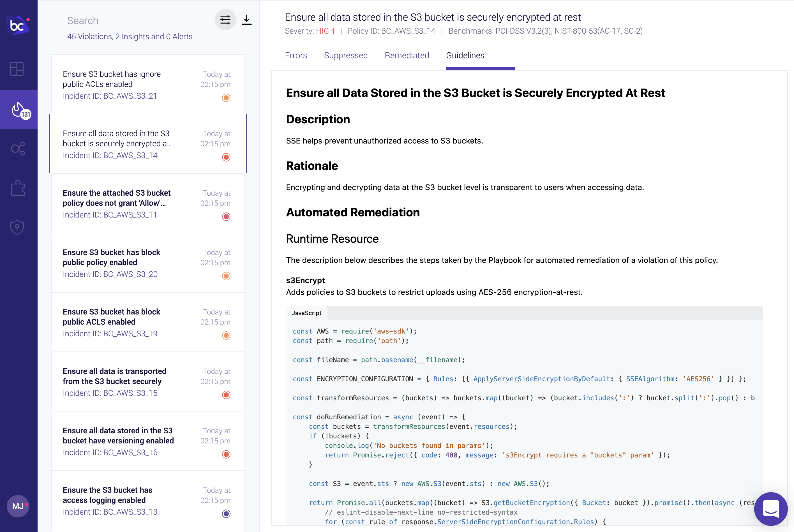The width and height of the screenshot is (794, 532).
Task: Click severity dot for BC_AWS_S3_14
Action: (226, 157)
